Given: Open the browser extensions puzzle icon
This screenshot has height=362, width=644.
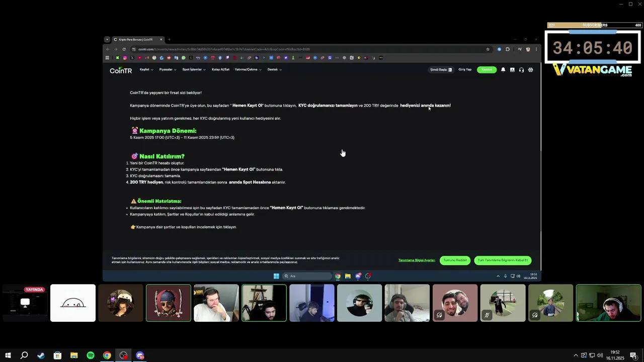Looking at the screenshot, I should point(507,49).
